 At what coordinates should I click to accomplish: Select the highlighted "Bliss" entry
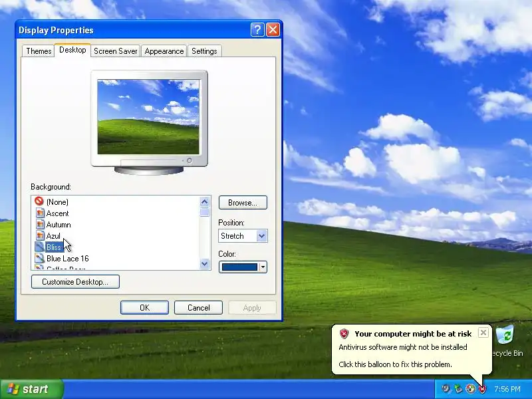(x=54, y=247)
